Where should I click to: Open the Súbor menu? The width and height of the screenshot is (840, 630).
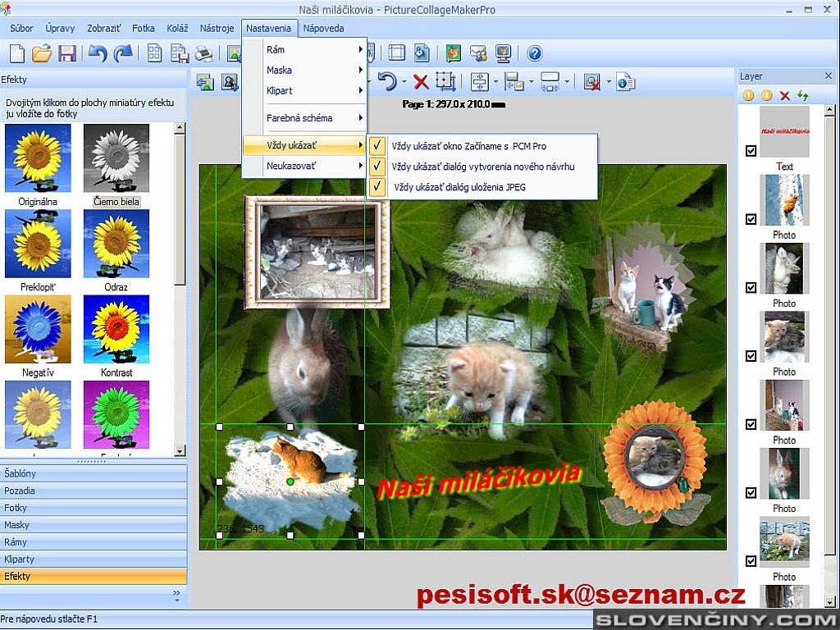[21, 29]
